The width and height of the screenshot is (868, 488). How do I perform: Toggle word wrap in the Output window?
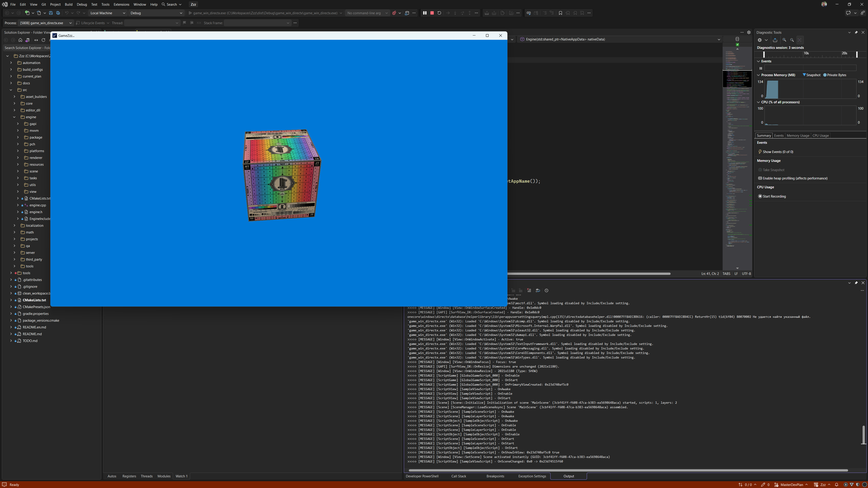pyautogui.click(x=538, y=290)
